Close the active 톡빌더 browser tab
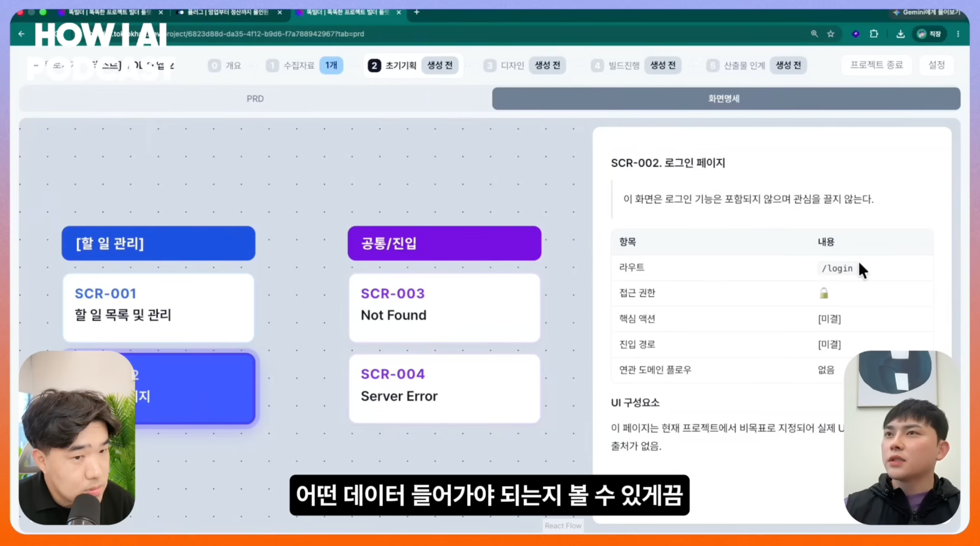980x546 pixels. [399, 12]
